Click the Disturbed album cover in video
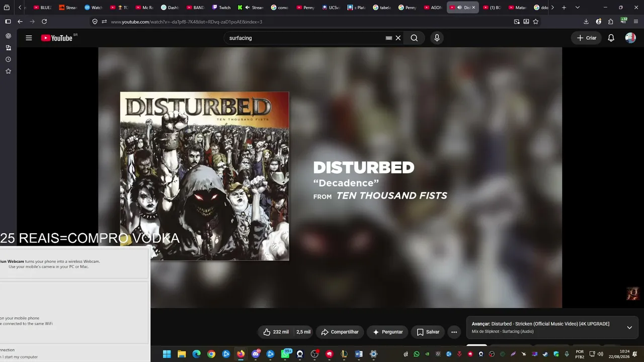Viewport: 644px width, 362px height. [204, 176]
